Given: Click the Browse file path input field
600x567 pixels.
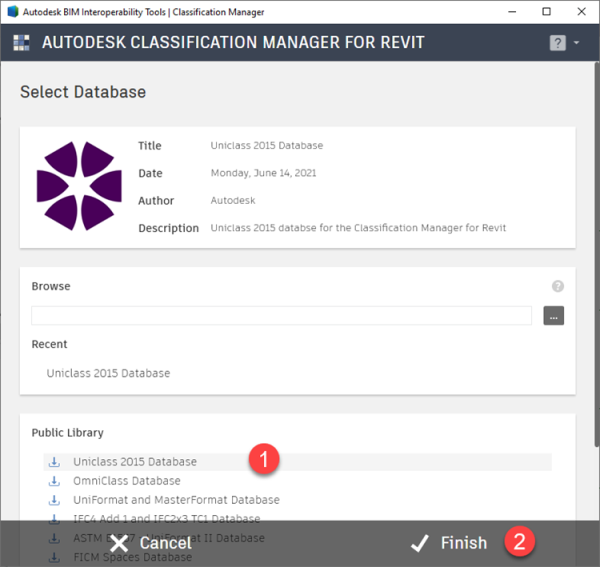Looking at the screenshot, I should click(281, 315).
